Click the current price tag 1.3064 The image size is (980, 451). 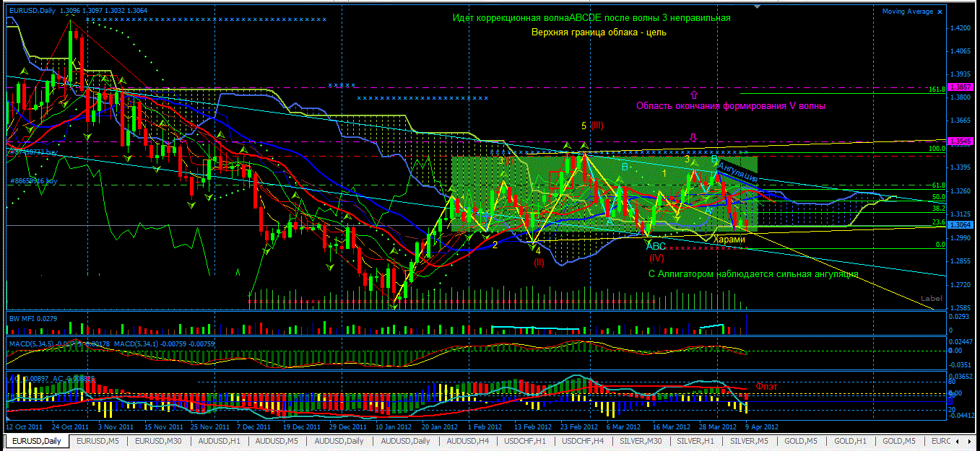(x=960, y=226)
